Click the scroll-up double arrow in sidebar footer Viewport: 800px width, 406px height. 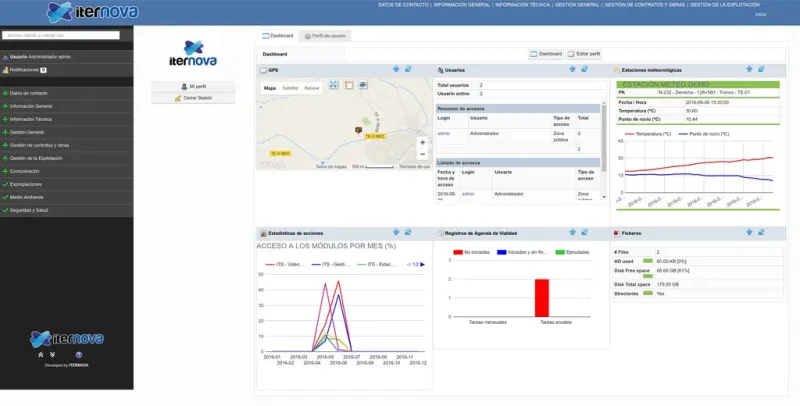[x=40, y=354]
